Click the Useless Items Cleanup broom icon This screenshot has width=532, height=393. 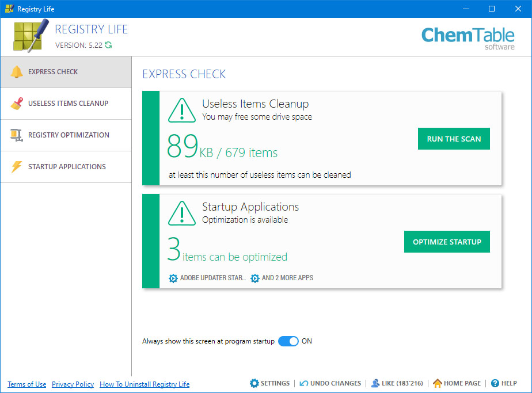17,104
